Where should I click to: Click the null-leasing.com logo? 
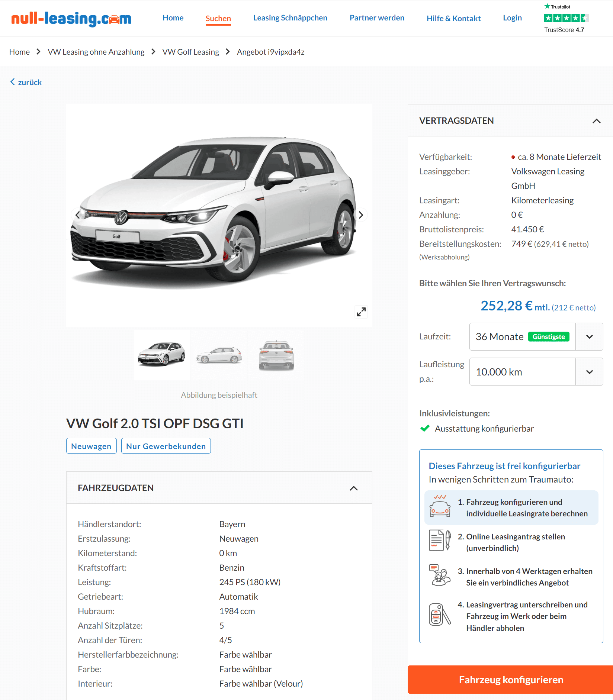tap(71, 19)
